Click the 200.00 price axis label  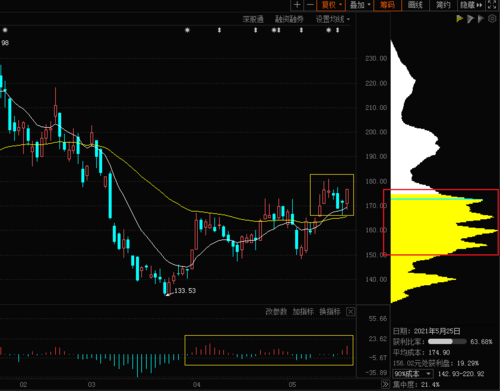376,132
